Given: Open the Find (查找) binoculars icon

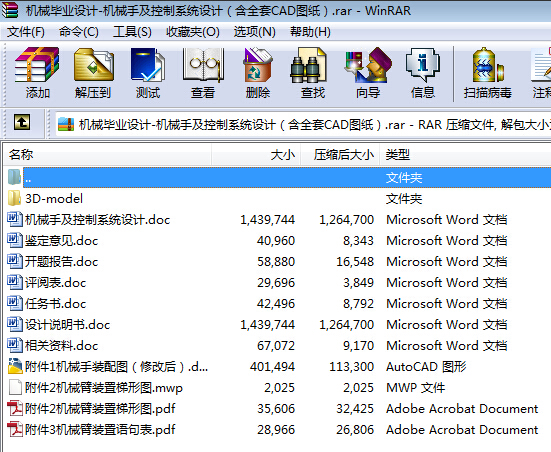Looking at the screenshot, I should pyautogui.click(x=309, y=65).
